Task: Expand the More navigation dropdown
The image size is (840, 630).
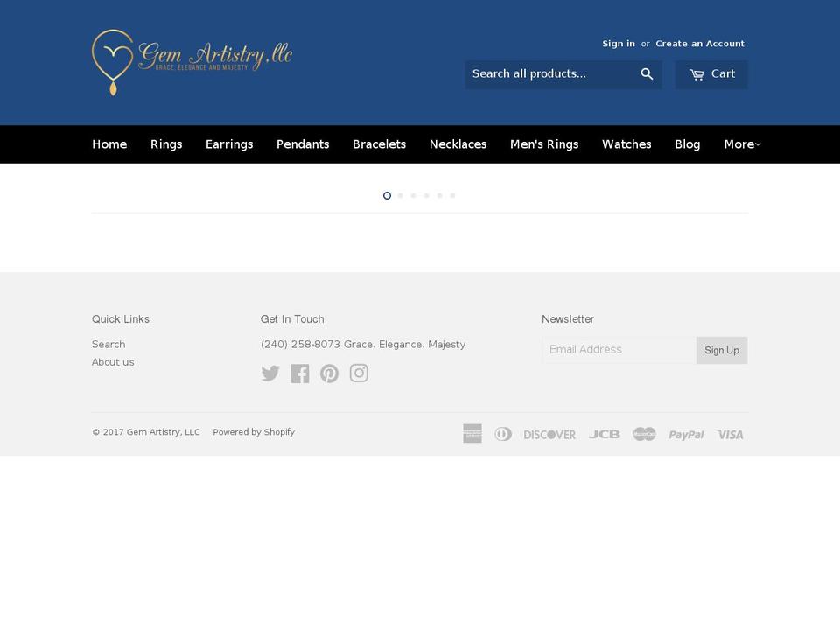Action: click(742, 143)
